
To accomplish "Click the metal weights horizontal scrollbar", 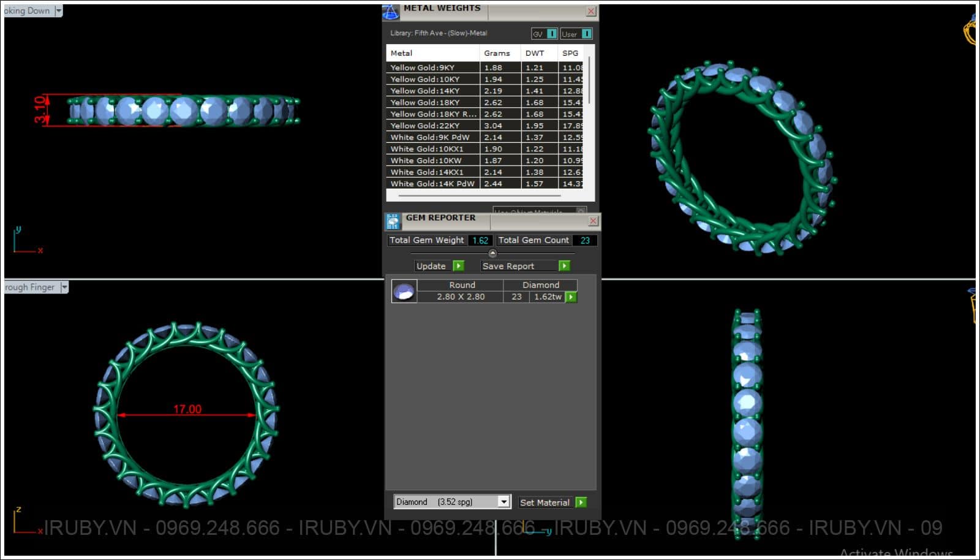I will click(x=480, y=196).
